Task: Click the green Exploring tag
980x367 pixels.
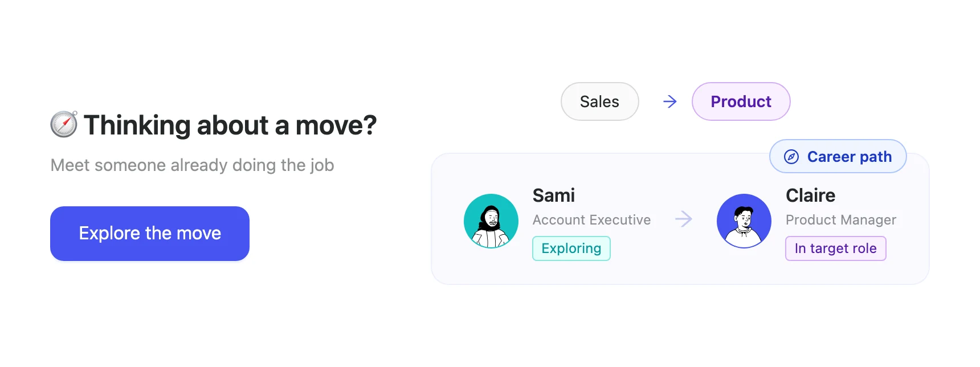Action: point(571,248)
